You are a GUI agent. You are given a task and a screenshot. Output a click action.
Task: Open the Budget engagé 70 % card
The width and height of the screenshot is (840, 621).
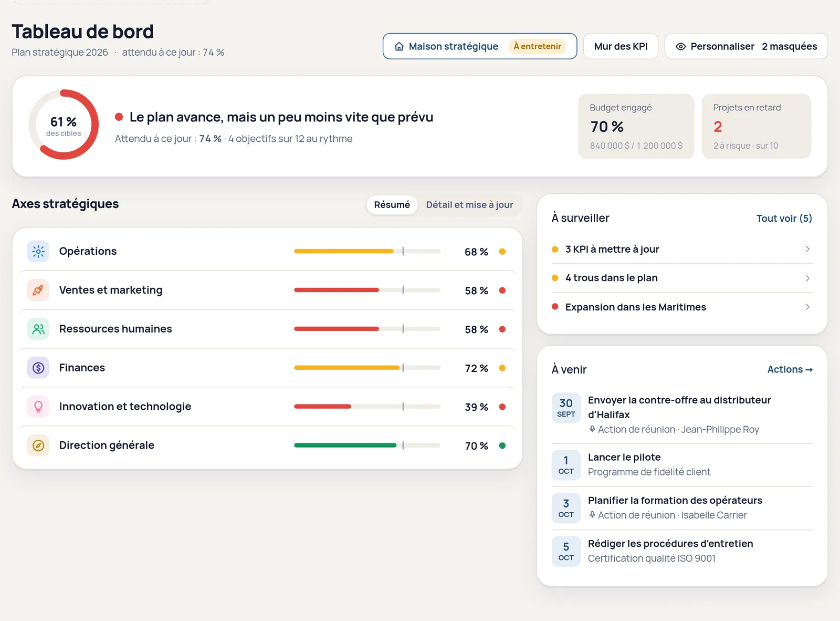(636, 126)
